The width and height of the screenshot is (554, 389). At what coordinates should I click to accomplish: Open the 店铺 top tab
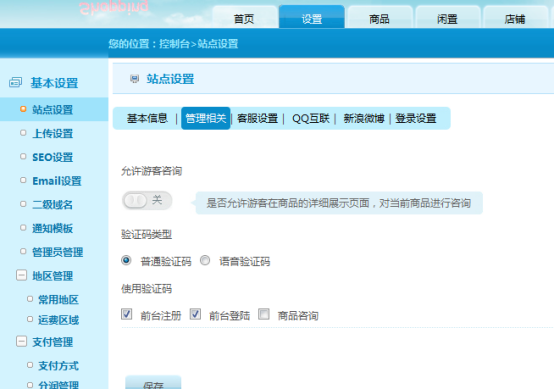tap(515, 18)
